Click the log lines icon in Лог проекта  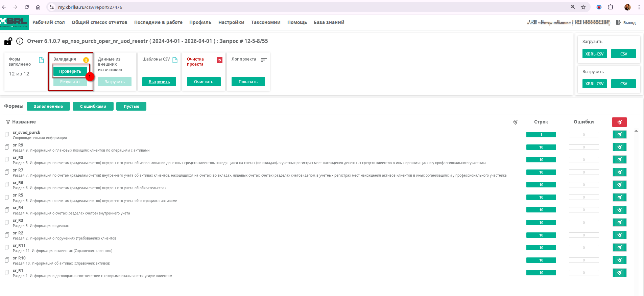(264, 60)
